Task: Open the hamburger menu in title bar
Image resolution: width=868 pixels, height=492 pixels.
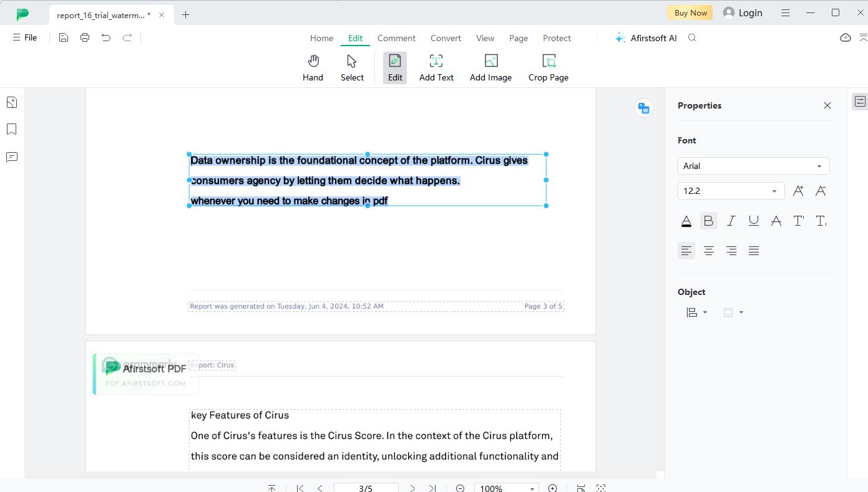Action: click(x=786, y=12)
